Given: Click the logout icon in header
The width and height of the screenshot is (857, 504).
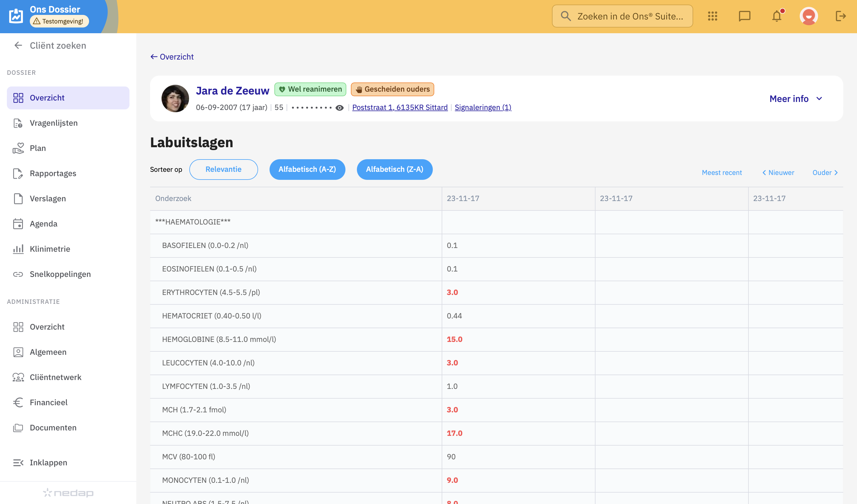Looking at the screenshot, I should [840, 16].
